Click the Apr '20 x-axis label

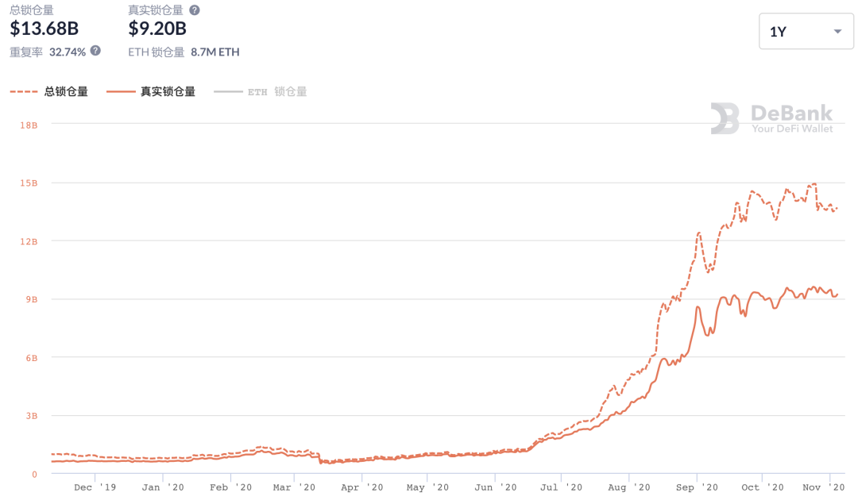[361, 487]
